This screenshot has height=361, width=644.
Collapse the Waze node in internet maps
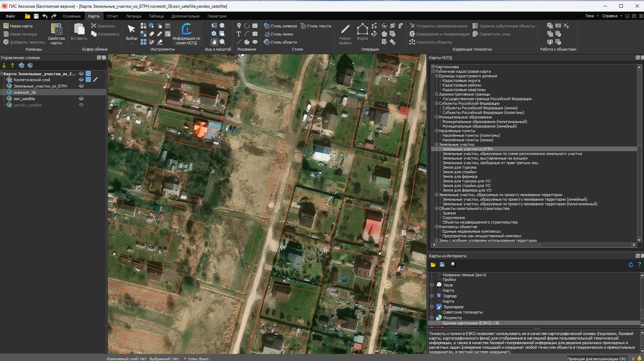click(x=432, y=285)
